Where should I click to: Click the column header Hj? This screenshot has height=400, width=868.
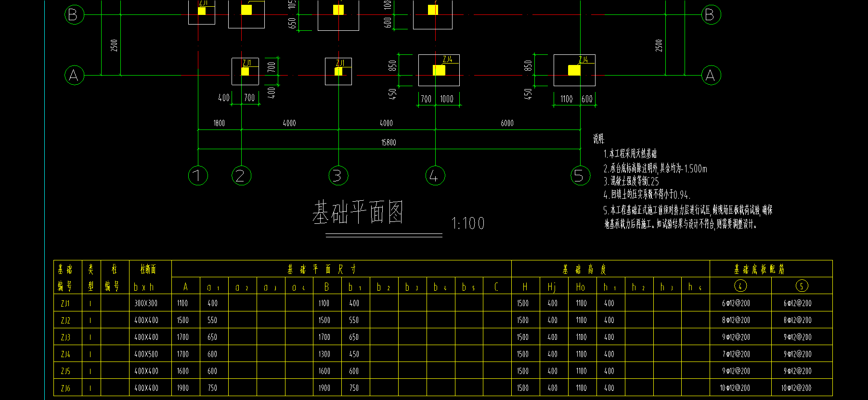click(x=552, y=287)
